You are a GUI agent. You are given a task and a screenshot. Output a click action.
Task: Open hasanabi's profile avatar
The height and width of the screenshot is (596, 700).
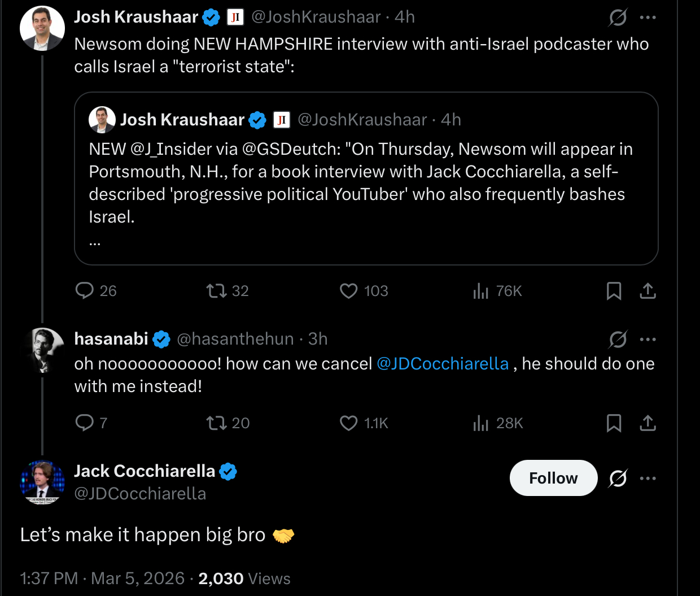pyautogui.click(x=42, y=350)
